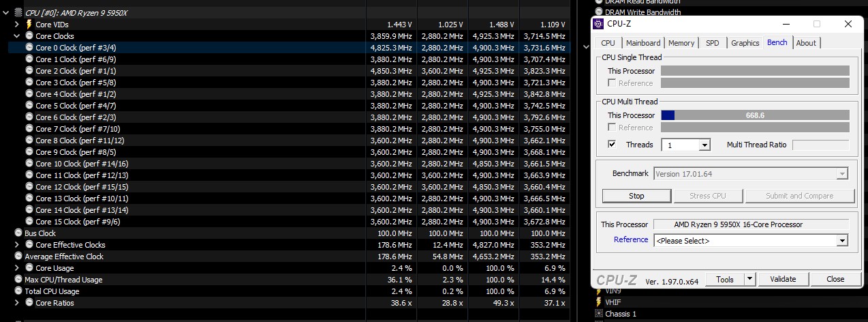Screen dimensions: 868x322
Task: Switch to the SPD tab
Action: pyautogui.click(x=712, y=43)
